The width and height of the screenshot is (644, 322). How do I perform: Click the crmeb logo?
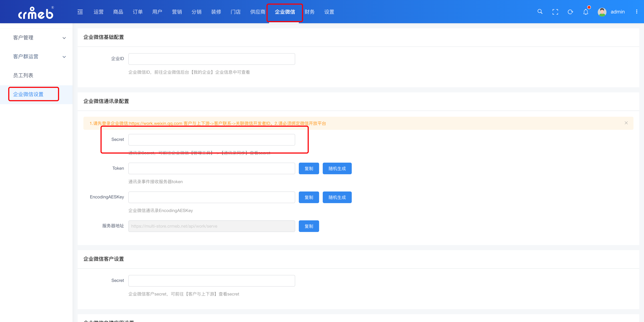36,13
